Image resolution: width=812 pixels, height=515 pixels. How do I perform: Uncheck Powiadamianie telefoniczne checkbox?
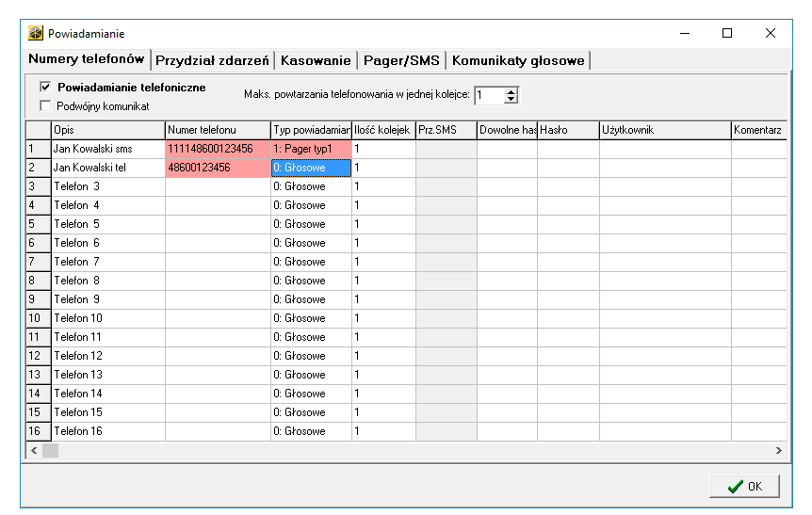(44, 88)
